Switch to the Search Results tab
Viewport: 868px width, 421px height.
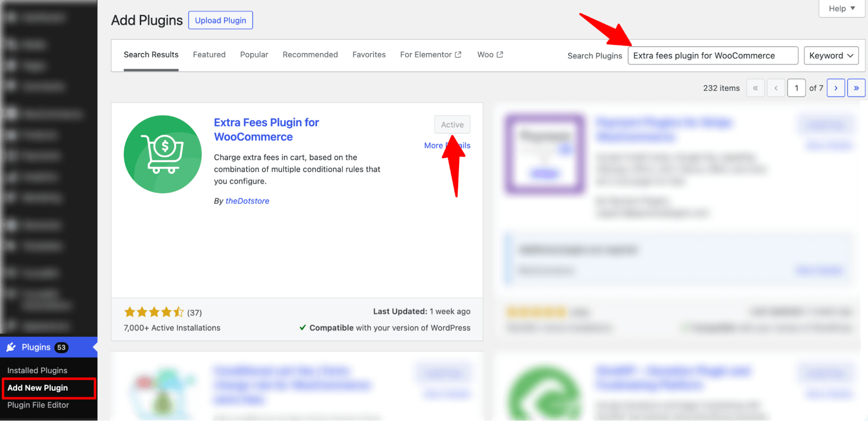tap(151, 55)
